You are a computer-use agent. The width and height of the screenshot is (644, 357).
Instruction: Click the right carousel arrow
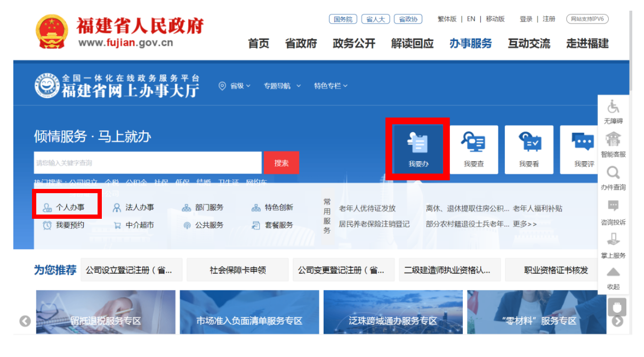(x=617, y=321)
